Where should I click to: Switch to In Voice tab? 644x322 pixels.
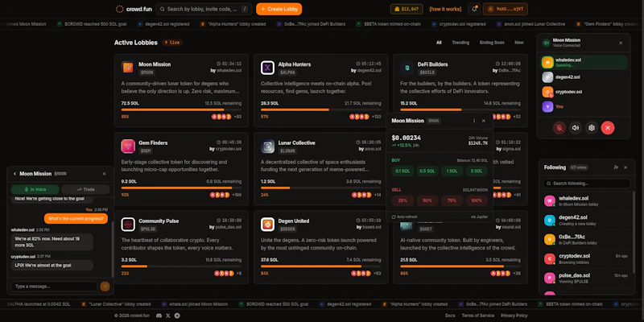[x=35, y=189]
